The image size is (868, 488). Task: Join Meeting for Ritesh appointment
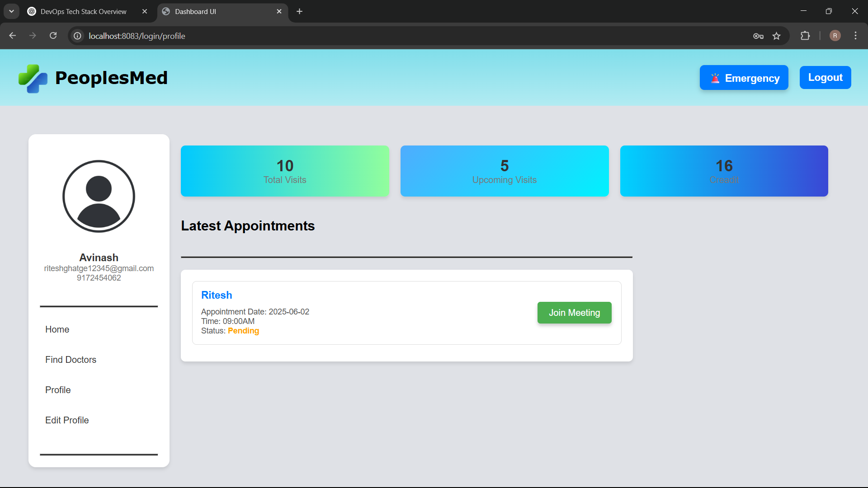574,313
